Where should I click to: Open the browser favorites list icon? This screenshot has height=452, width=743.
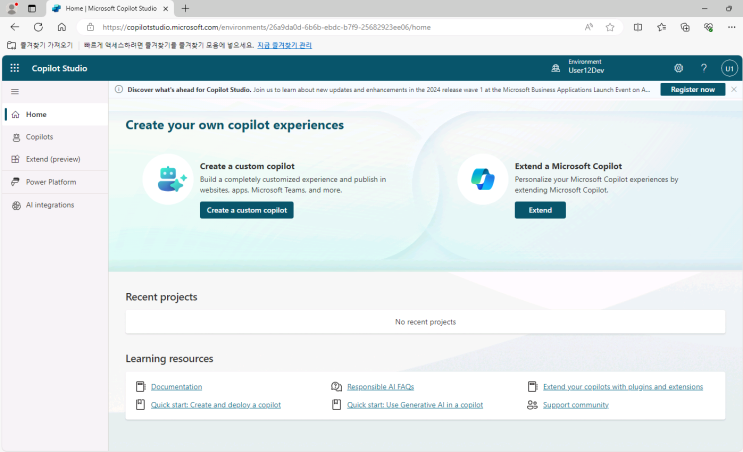661,27
